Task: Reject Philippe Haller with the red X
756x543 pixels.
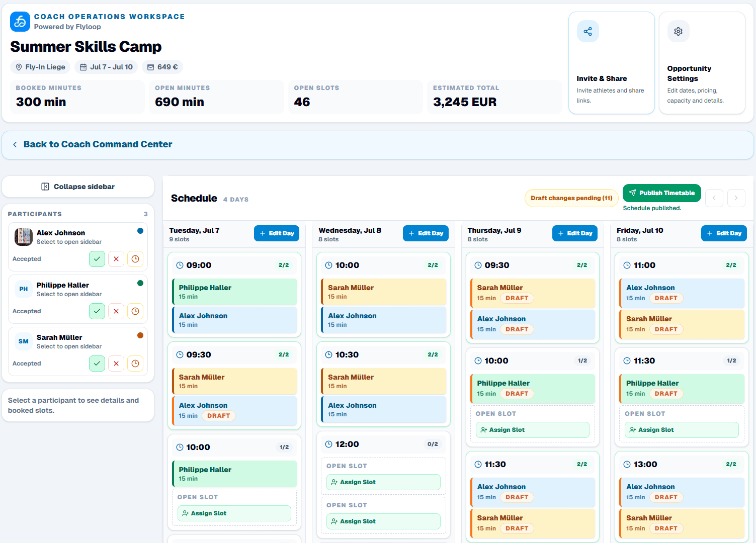Action: (x=116, y=311)
